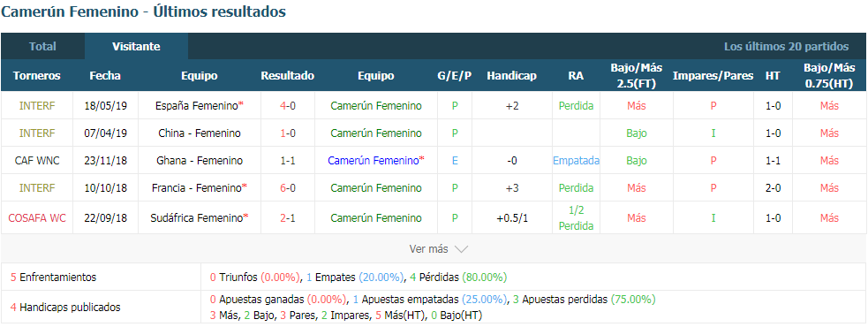Open the CAF WNC tournament link
Viewport: 868px width, 327px height.
pyautogui.click(x=37, y=161)
